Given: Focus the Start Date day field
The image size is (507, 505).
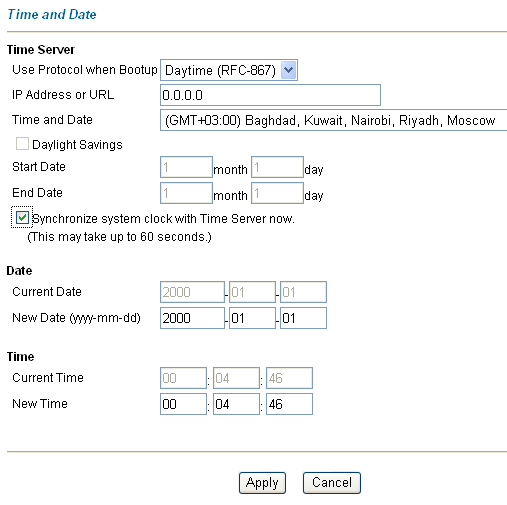Looking at the screenshot, I should [x=277, y=167].
